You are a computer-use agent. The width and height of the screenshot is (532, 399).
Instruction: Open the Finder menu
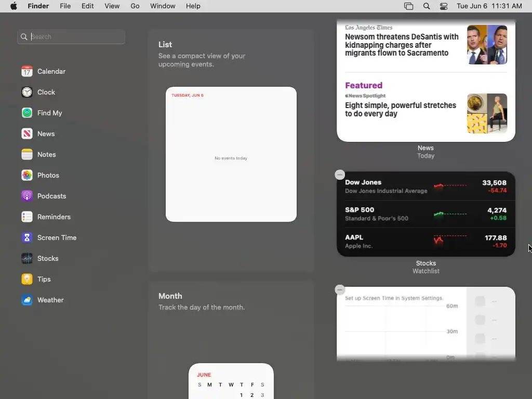38,6
